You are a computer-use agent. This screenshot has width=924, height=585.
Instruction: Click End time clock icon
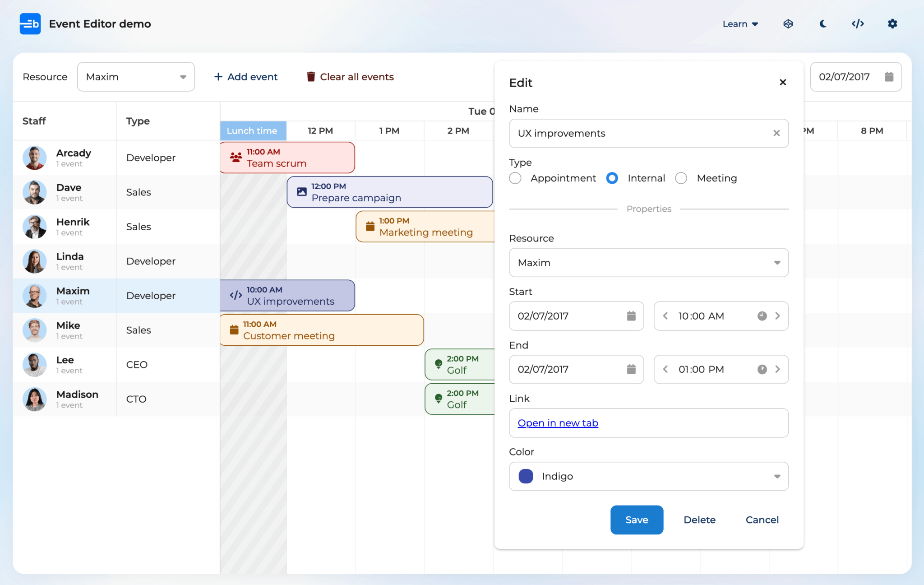pos(762,369)
